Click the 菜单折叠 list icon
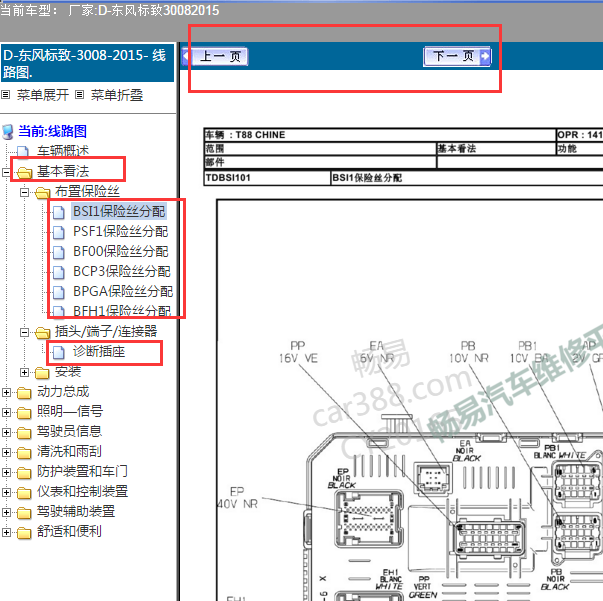This screenshot has height=601, width=603. (79, 94)
